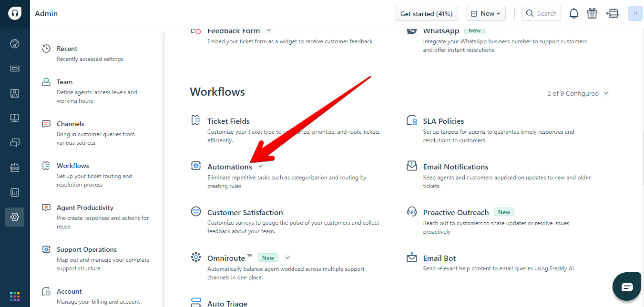Open the Automations link
The image size is (644, 307).
[x=230, y=167]
